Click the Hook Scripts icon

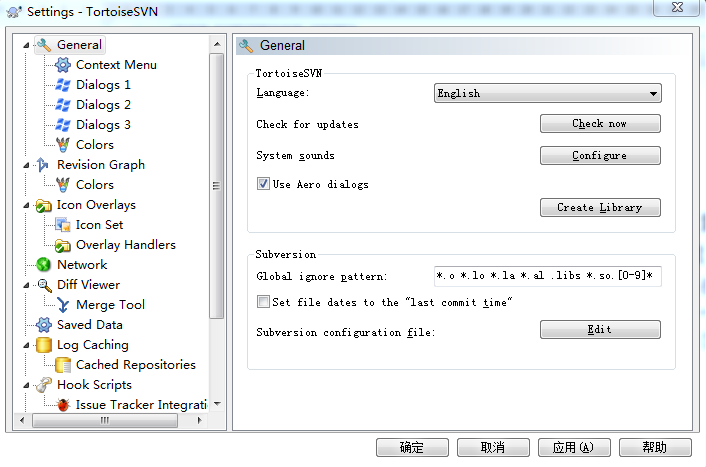click(x=43, y=385)
